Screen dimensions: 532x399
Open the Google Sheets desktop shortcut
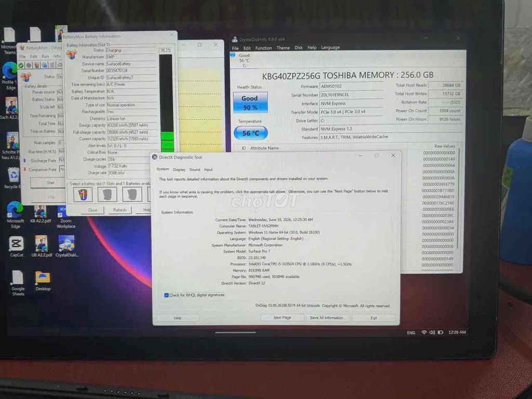pyautogui.click(x=18, y=283)
